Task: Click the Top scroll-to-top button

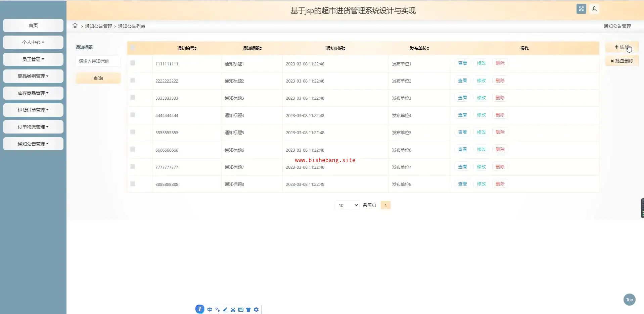Action: pos(629,300)
